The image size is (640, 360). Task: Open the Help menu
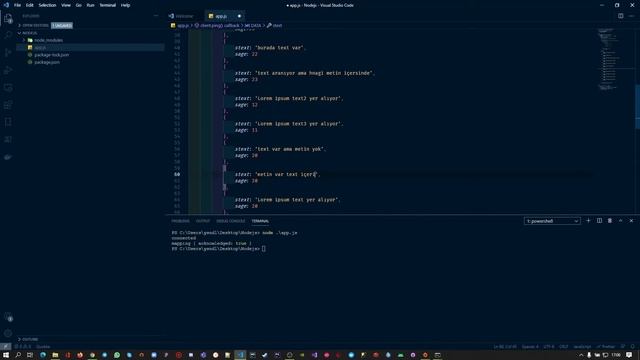125,5
